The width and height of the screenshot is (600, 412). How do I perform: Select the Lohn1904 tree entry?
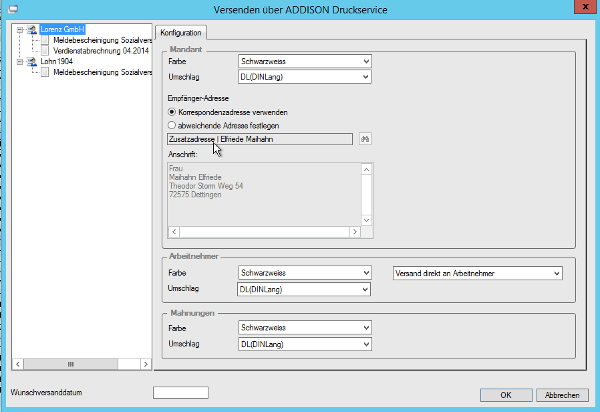(57, 61)
